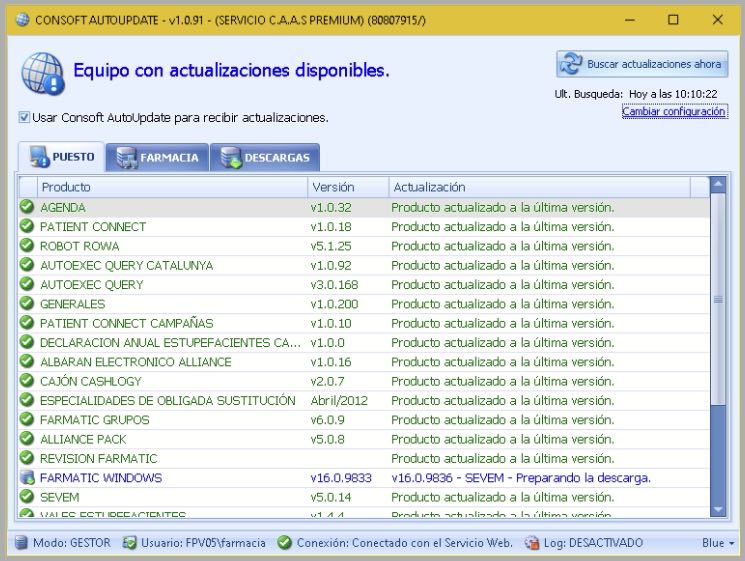Select the FARMATIC WINDOWS row name

pos(101,478)
